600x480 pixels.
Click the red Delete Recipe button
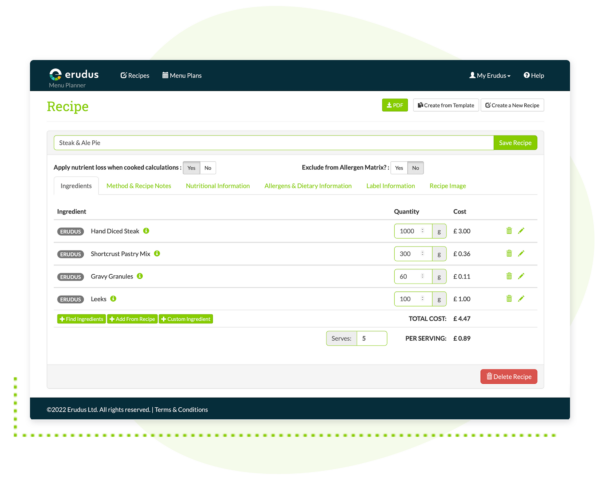(x=508, y=376)
